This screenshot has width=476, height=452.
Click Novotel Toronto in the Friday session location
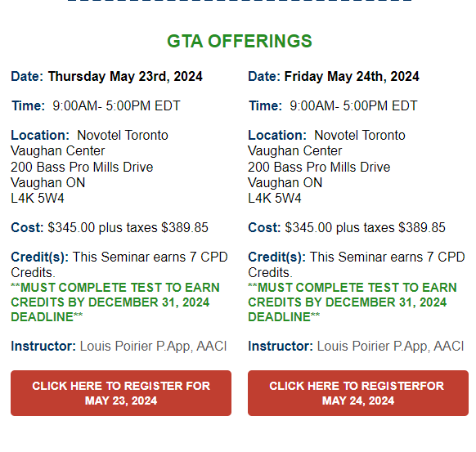pos(360,136)
